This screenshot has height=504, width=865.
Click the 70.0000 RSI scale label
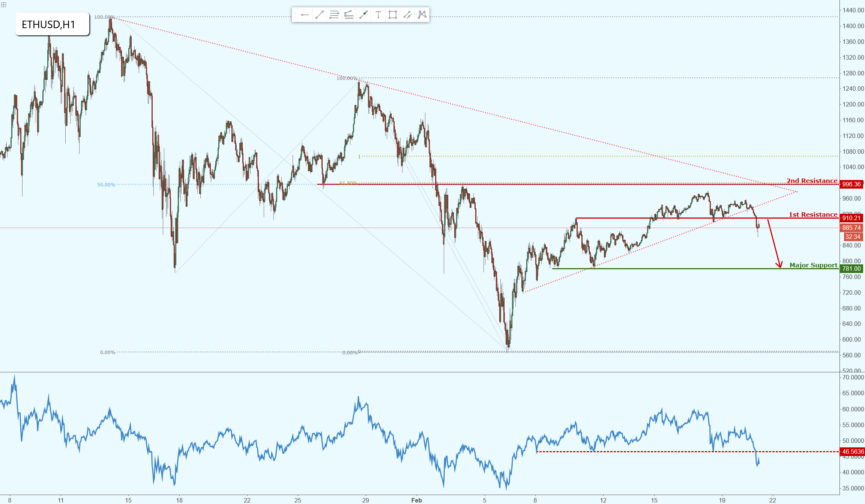pos(853,377)
